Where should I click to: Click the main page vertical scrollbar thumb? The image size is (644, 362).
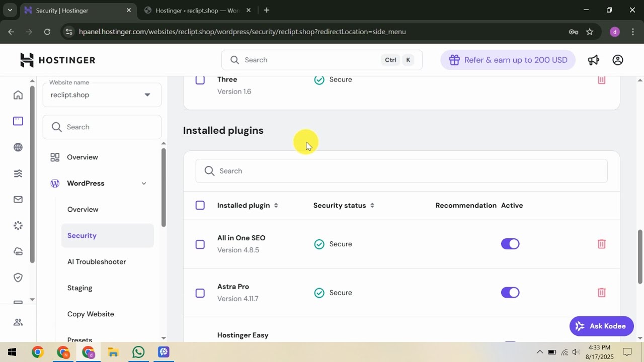coord(640,256)
